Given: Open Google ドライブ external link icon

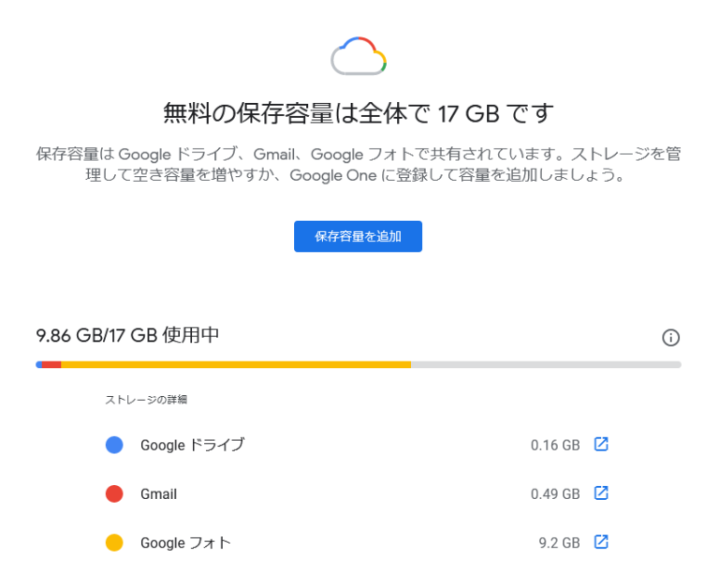Looking at the screenshot, I should tap(601, 445).
